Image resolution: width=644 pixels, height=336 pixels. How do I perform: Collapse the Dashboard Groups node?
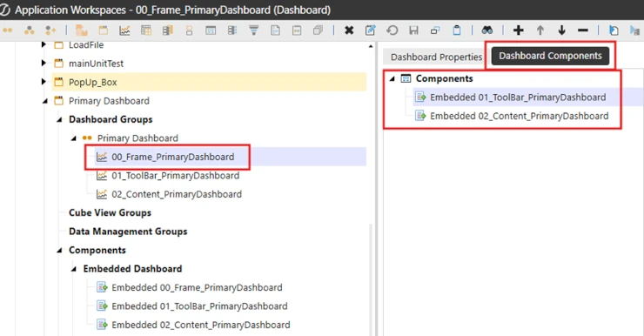tap(59, 119)
